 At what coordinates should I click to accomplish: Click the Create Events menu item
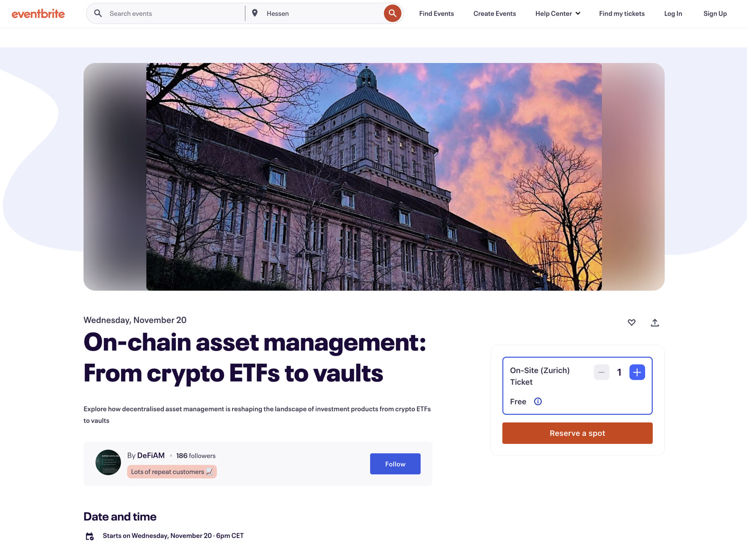[494, 13]
